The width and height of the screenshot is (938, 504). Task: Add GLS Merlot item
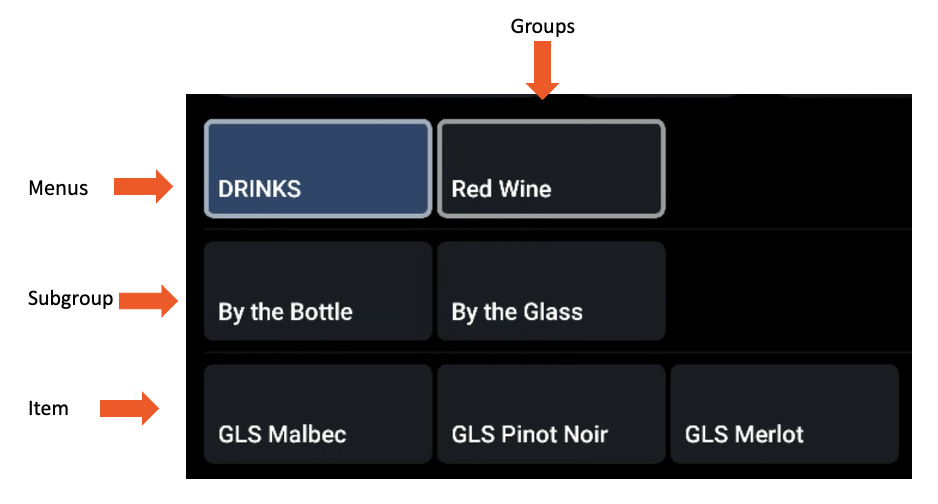[x=784, y=414]
